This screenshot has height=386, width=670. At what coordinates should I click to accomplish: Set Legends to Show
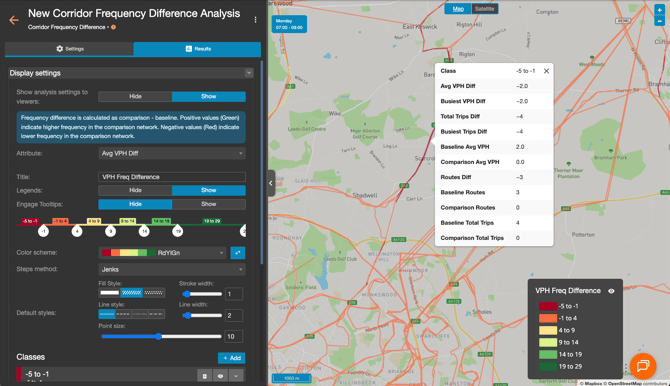pos(209,190)
